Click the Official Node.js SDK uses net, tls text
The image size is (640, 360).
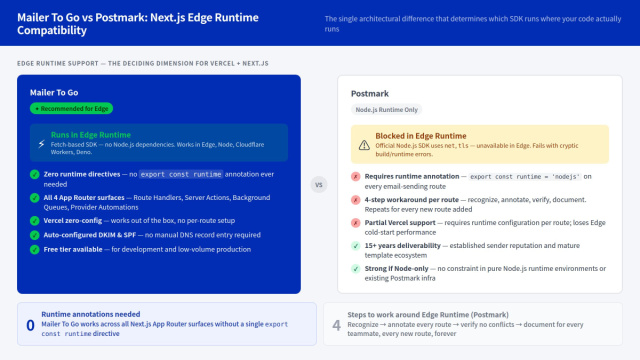pyautogui.click(x=477, y=150)
